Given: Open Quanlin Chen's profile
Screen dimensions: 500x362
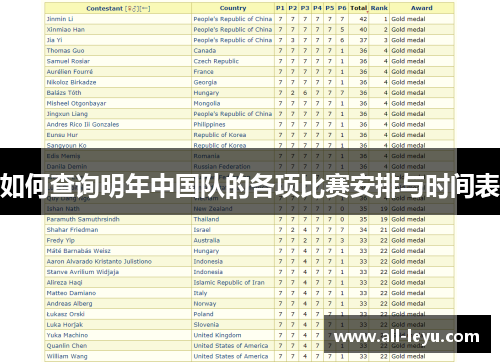Looking at the screenshot, I should pyautogui.click(x=67, y=346).
